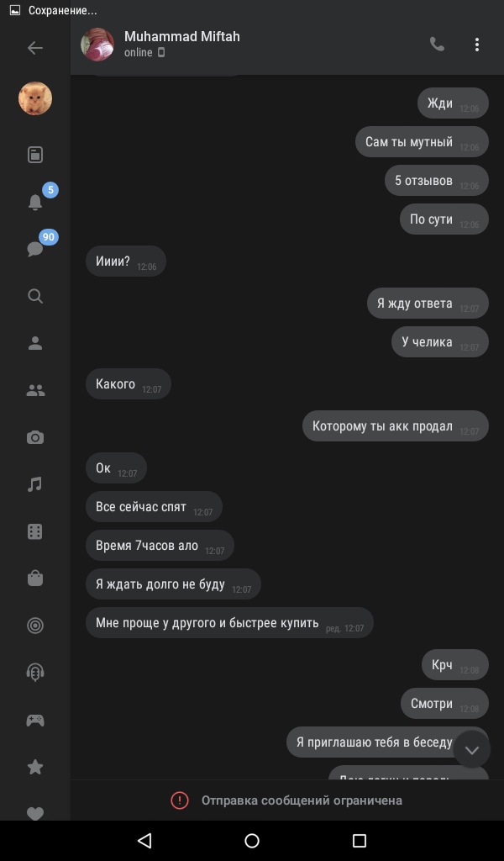
Task: Open your kitten profile avatar
Action: coord(35,99)
